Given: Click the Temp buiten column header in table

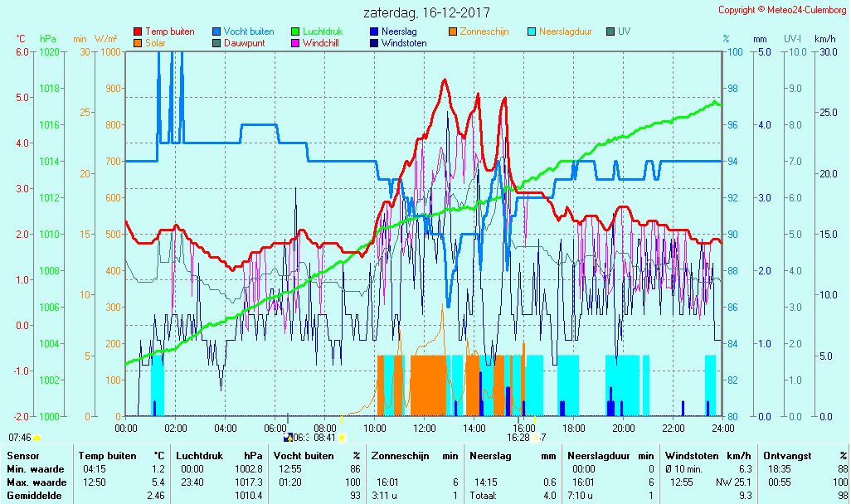Looking at the screenshot, I should coord(107,455).
